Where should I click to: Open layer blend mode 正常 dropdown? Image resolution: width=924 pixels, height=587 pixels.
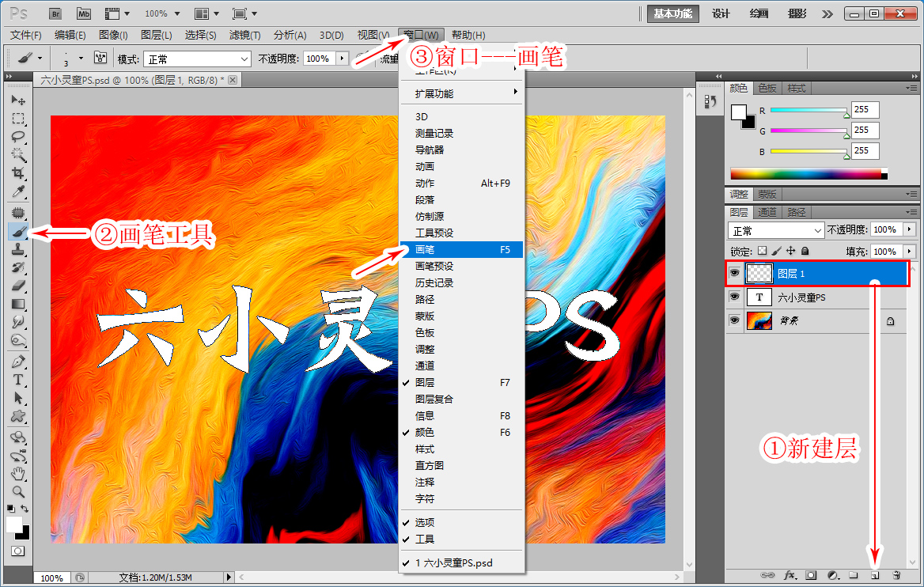775,230
